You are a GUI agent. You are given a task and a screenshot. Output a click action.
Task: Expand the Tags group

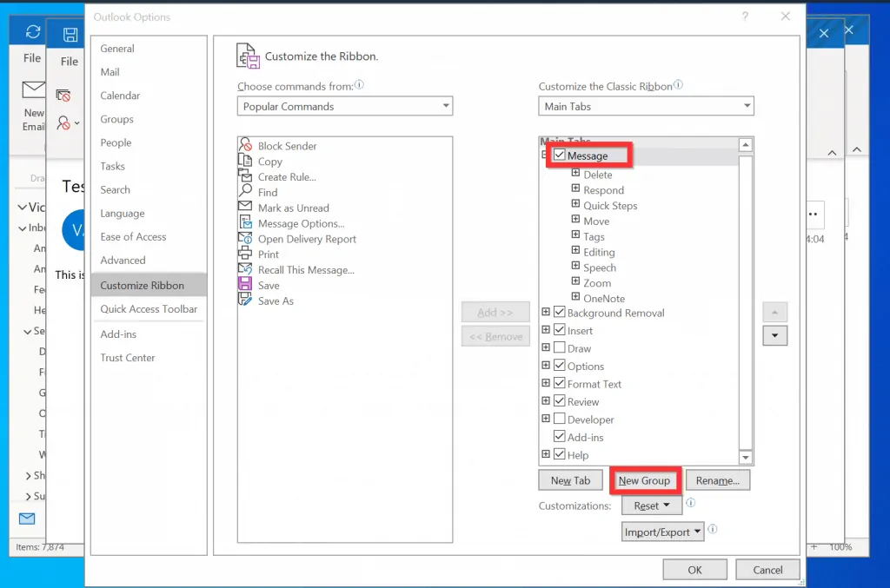575,235
